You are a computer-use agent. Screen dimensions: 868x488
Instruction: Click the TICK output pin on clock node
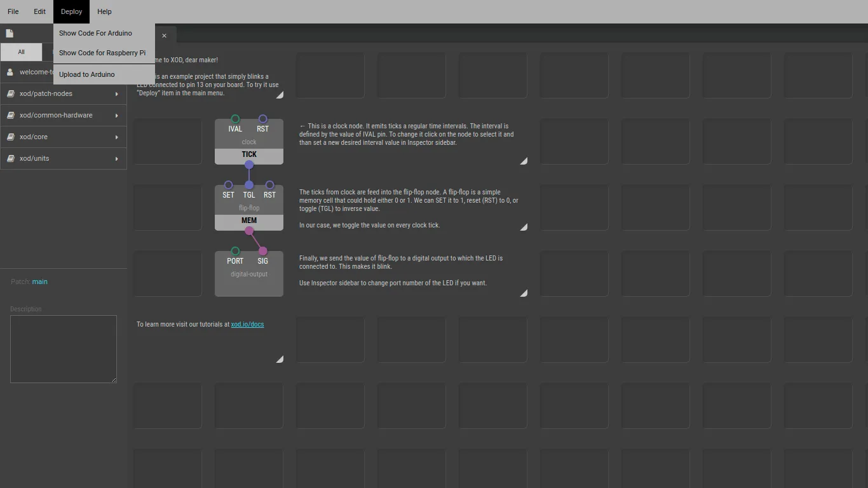pos(249,165)
